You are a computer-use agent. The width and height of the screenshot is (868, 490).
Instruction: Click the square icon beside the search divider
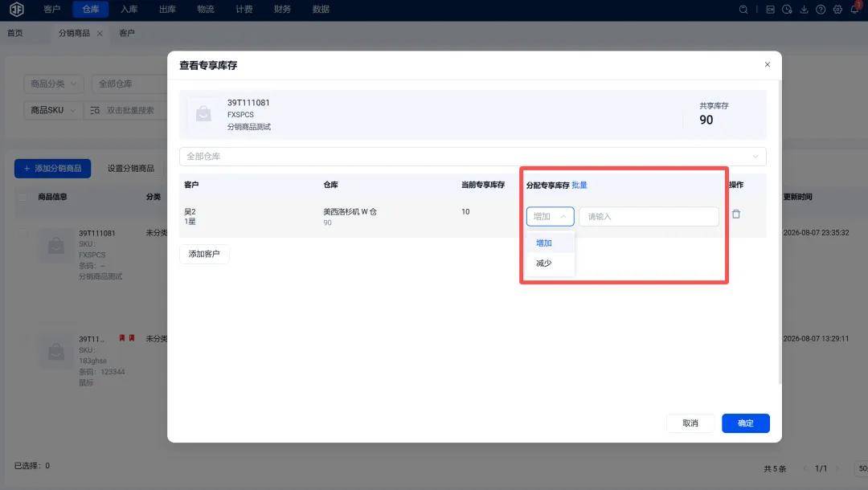pyautogui.click(x=770, y=10)
